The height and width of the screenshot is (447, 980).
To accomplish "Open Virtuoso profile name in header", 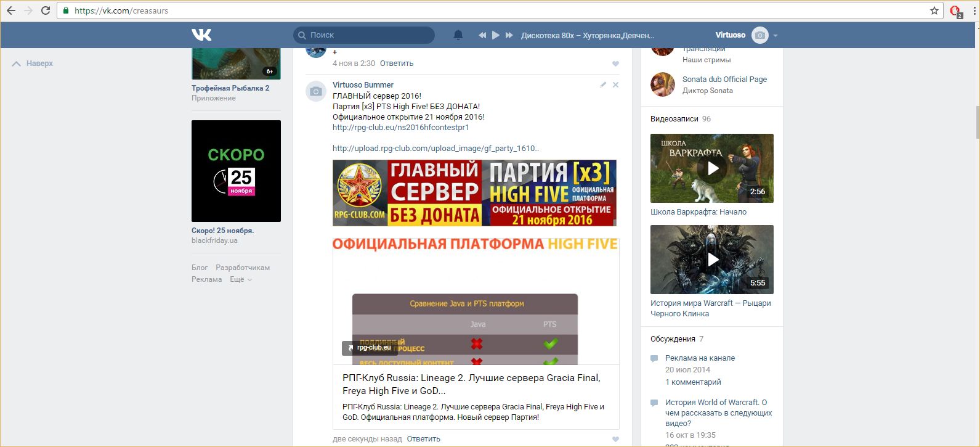I will (731, 35).
